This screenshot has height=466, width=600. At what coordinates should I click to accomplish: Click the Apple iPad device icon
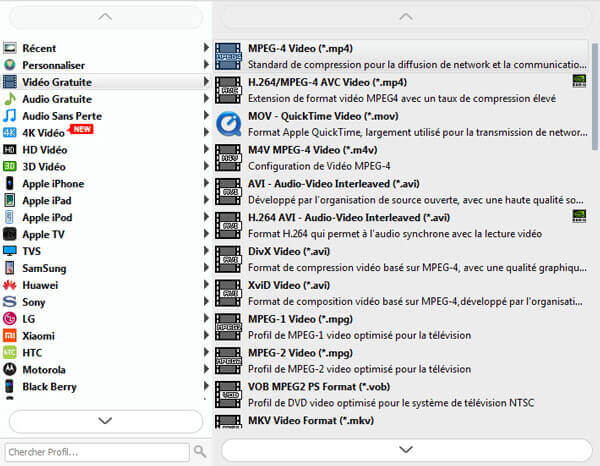coord(10,200)
